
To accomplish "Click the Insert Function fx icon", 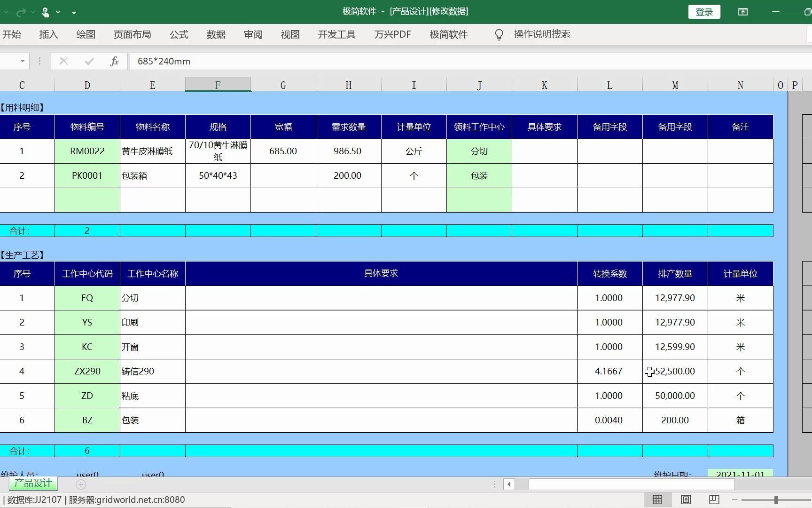I will pyautogui.click(x=114, y=61).
